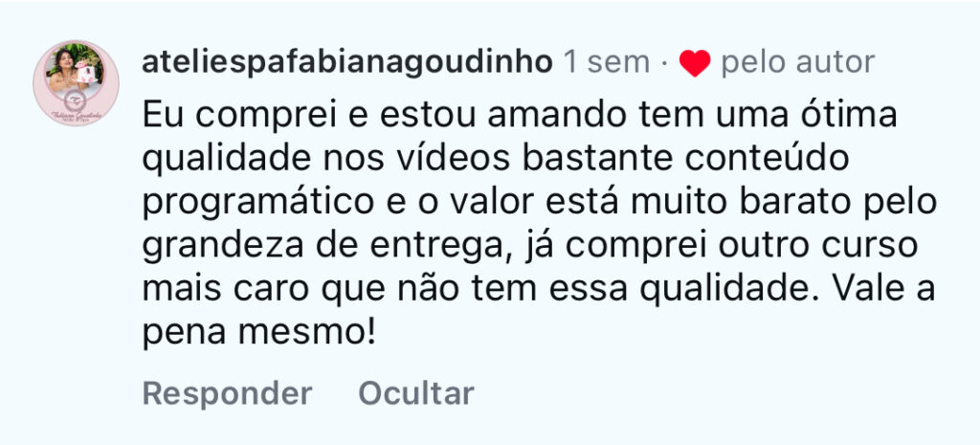Click the words 'mais caro' in the comment
980x445 pixels.
pos(231,291)
